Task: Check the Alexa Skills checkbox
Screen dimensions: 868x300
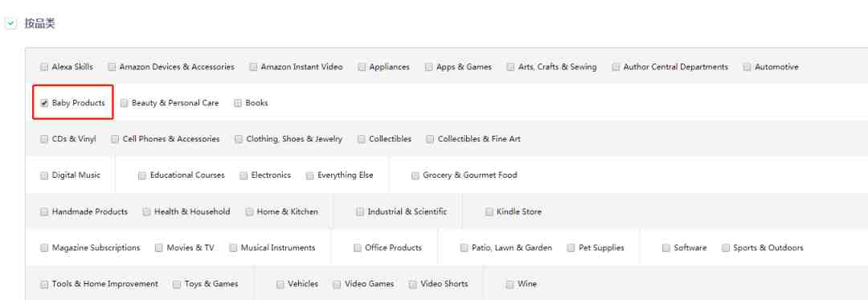Action: click(44, 67)
